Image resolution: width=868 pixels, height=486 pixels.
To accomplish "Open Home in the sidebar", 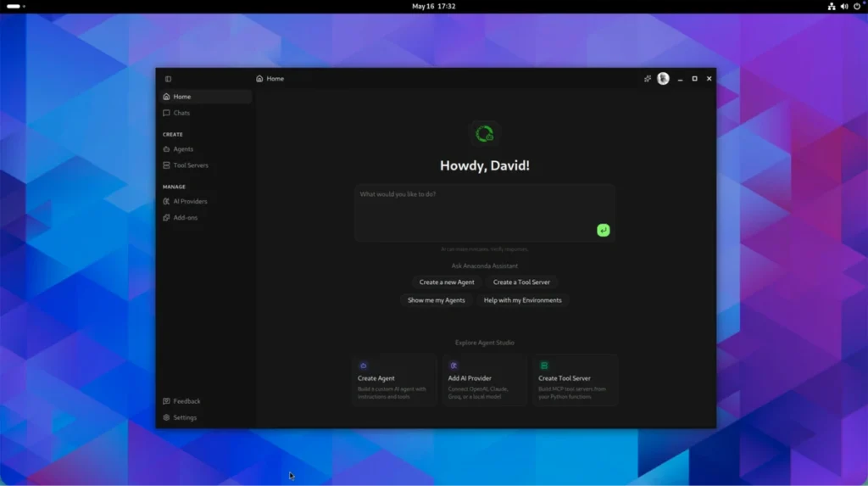I will [x=205, y=97].
